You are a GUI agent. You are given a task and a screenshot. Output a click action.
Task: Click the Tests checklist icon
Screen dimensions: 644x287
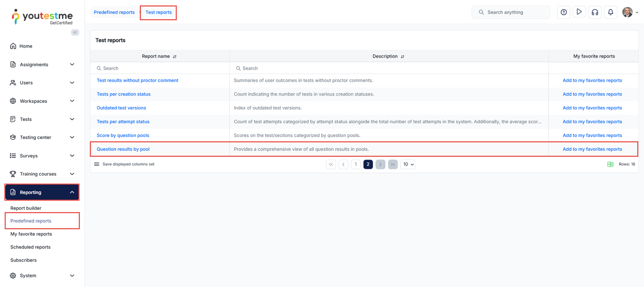13,119
